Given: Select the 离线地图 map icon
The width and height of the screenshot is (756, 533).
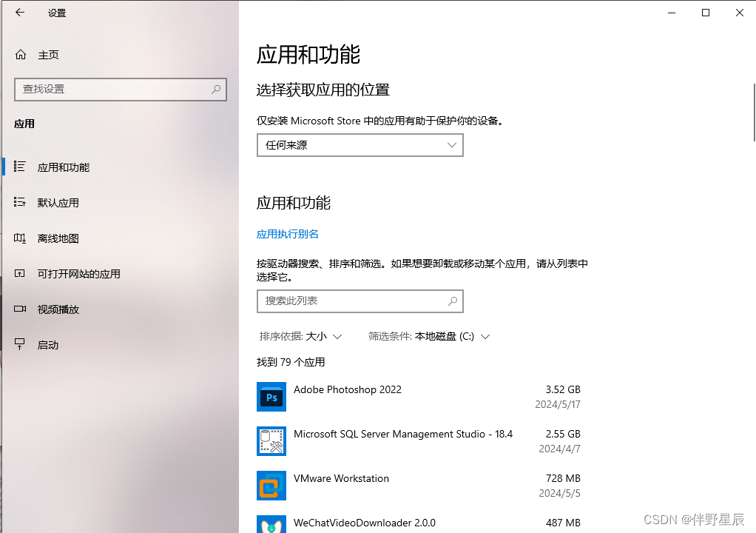Looking at the screenshot, I should pyautogui.click(x=19, y=238).
